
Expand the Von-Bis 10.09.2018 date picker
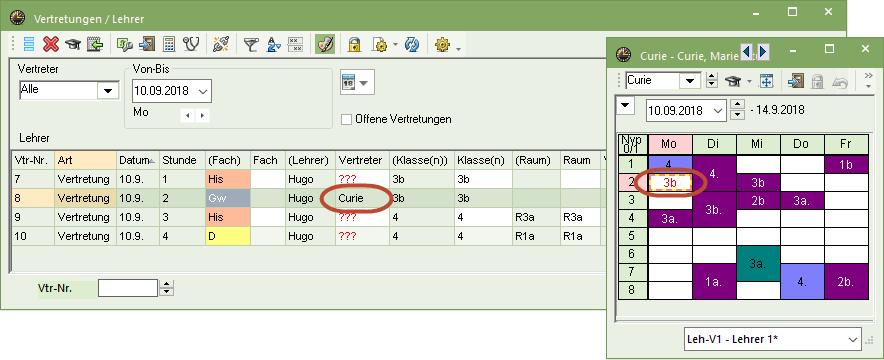[x=203, y=91]
